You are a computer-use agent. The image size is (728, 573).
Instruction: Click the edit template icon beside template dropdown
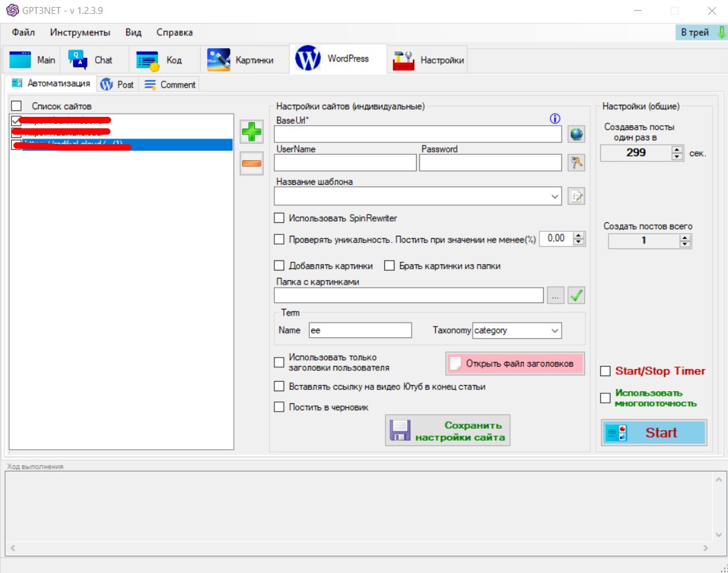point(576,196)
